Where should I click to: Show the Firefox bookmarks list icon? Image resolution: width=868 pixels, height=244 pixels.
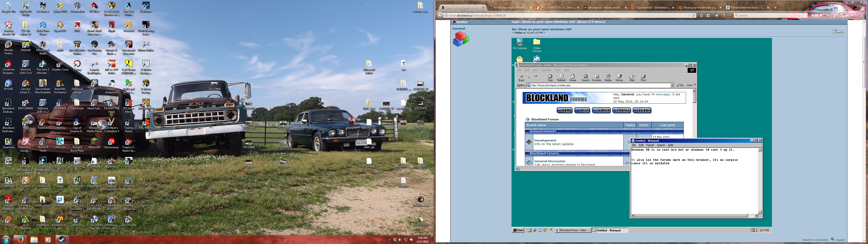tap(708, 15)
